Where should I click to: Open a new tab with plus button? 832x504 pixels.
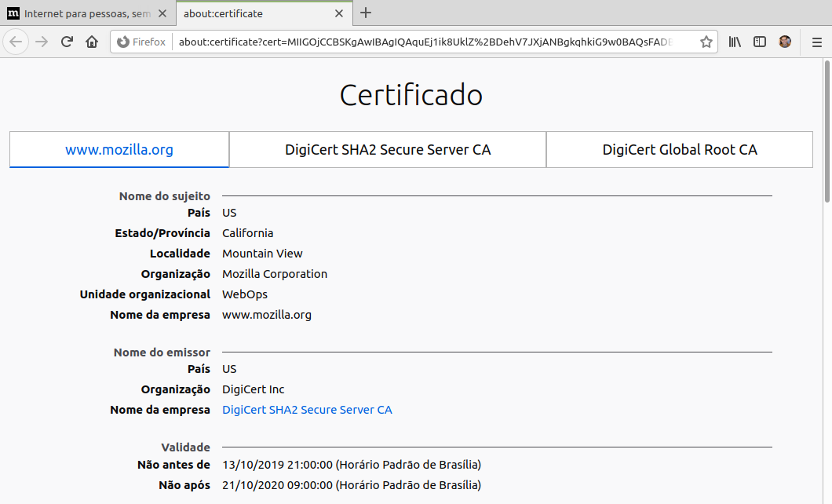tap(366, 13)
